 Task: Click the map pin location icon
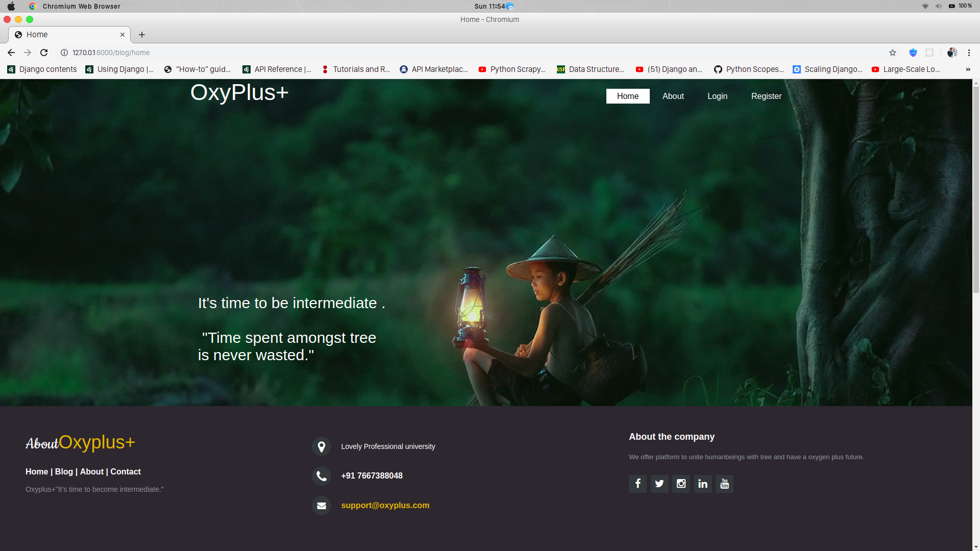click(x=322, y=447)
